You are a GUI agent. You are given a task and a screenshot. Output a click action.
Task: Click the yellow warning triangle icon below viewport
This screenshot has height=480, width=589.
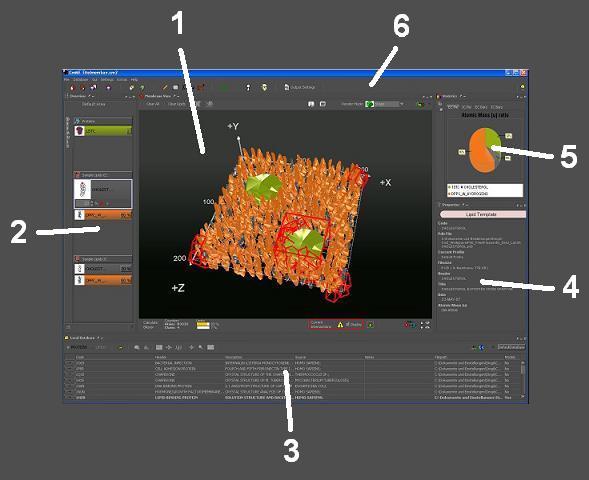pos(340,325)
